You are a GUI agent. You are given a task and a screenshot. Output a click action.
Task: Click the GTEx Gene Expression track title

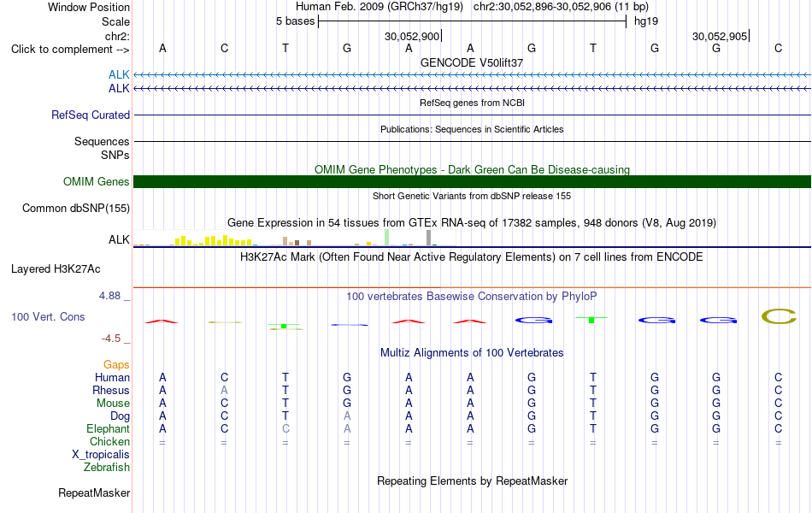pos(472,223)
